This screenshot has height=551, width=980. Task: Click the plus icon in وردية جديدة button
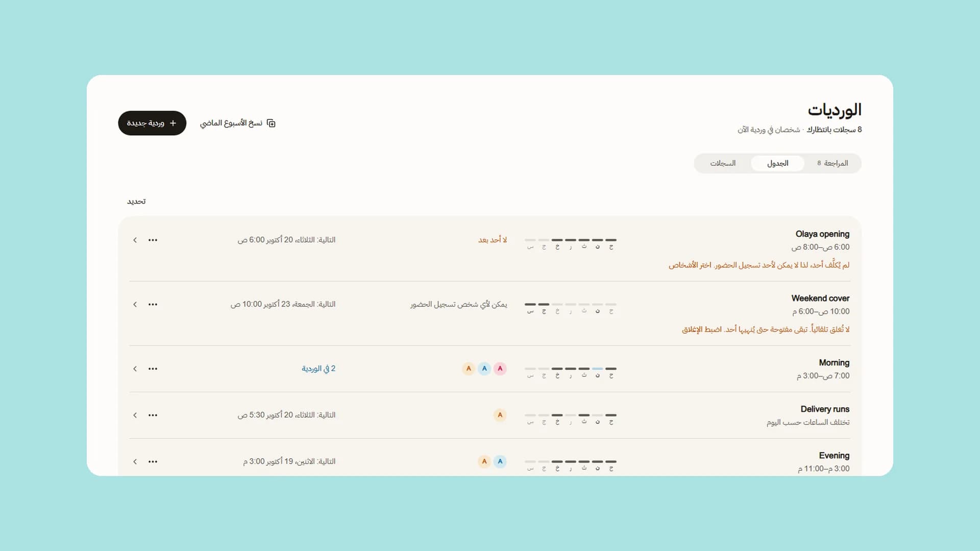pos(173,123)
